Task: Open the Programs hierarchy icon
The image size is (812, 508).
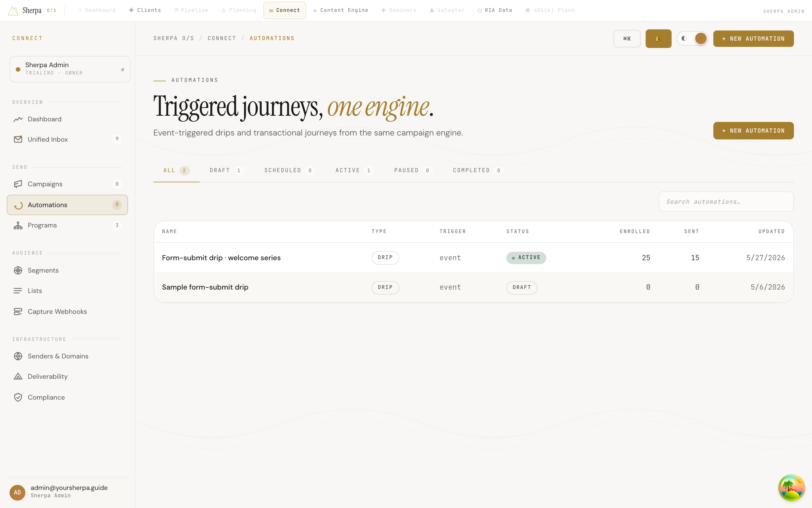Action: point(18,225)
